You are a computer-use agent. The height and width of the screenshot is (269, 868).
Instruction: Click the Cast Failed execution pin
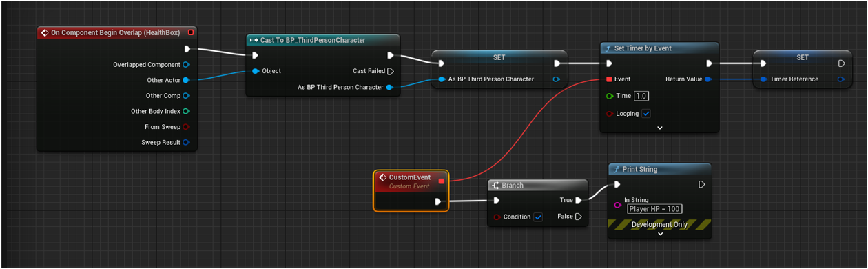pyautogui.click(x=391, y=71)
